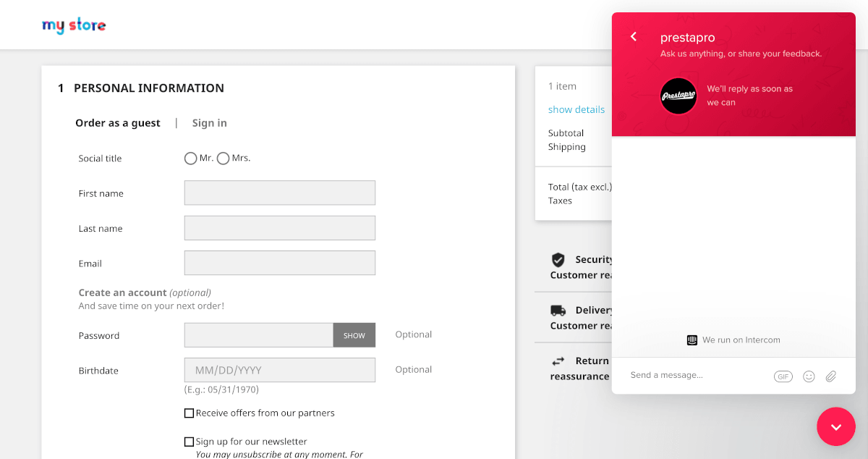
Task: Go back in the chat widget
Action: (x=634, y=37)
